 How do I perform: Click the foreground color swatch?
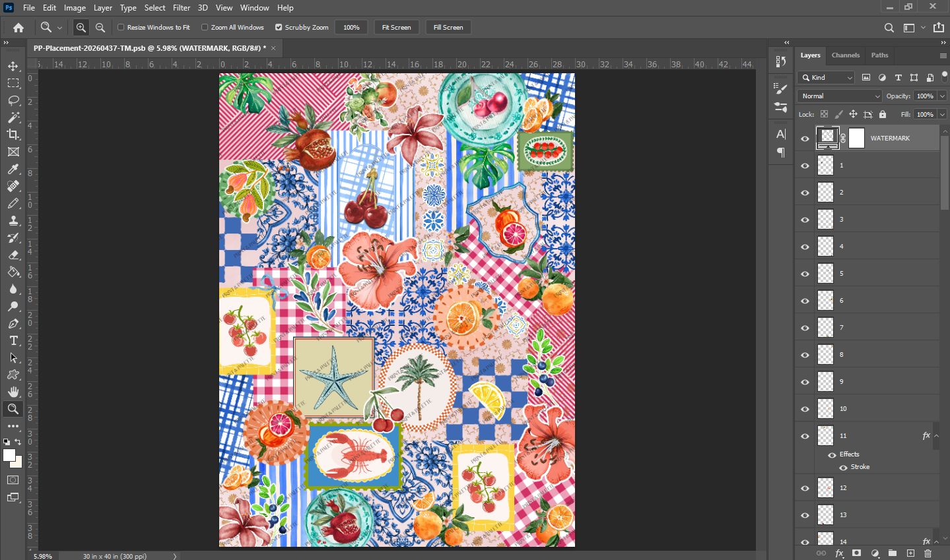(x=9, y=455)
